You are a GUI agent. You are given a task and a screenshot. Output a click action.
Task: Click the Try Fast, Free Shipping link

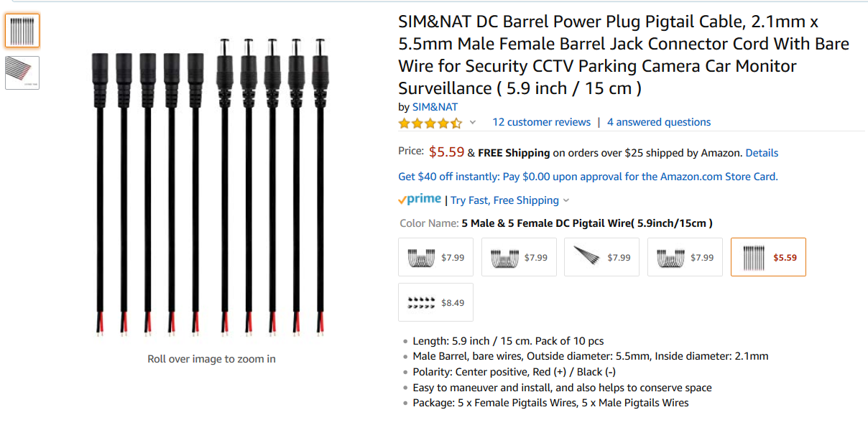[504, 200]
